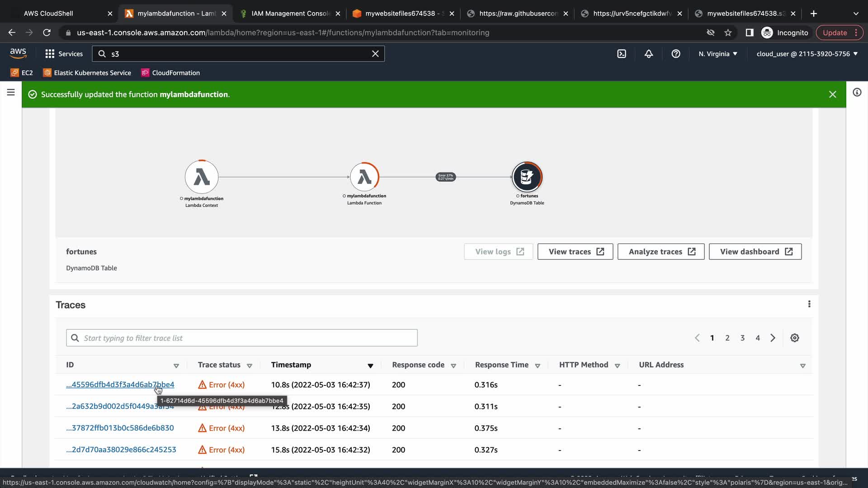Click the fortunes DynamoDB Table node

point(527,177)
